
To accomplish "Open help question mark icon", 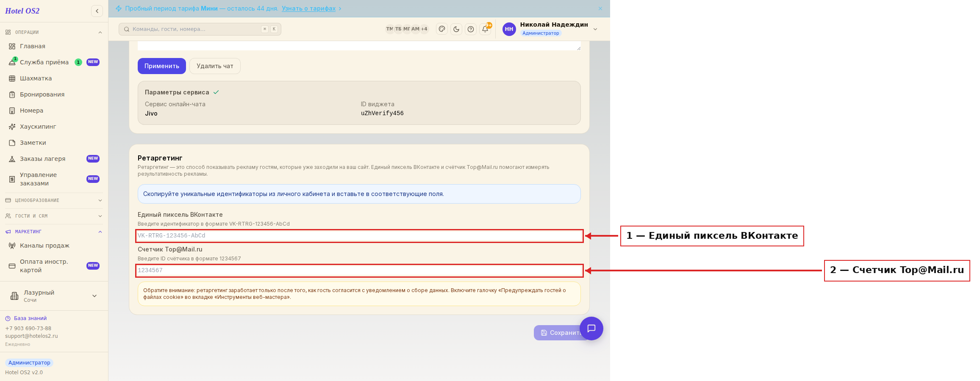I will point(471,29).
